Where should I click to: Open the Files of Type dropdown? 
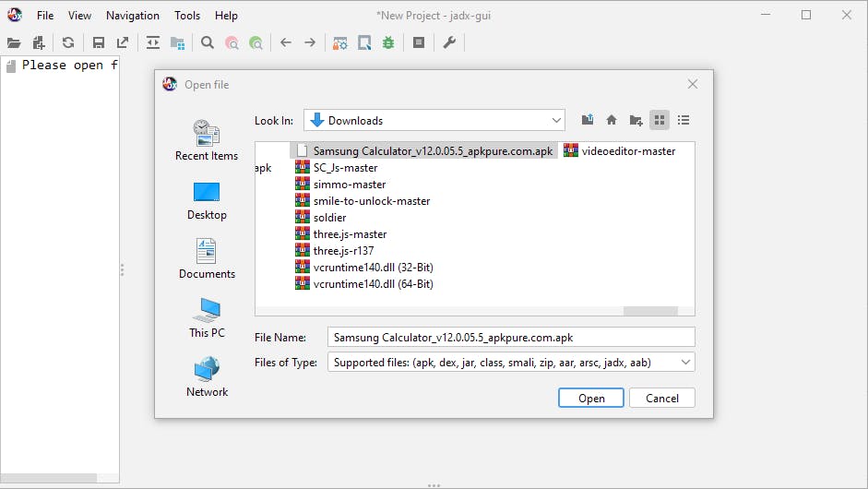click(x=511, y=363)
